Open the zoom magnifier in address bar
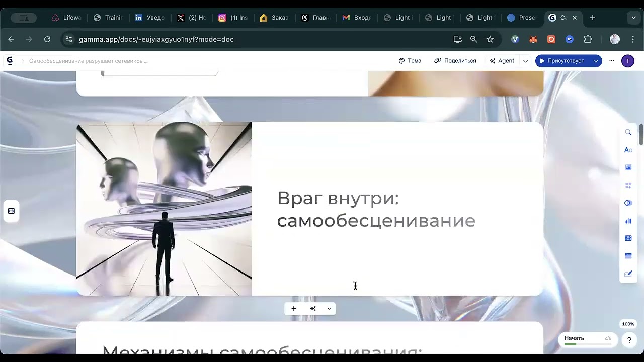The height and width of the screenshot is (362, 644). point(473,39)
